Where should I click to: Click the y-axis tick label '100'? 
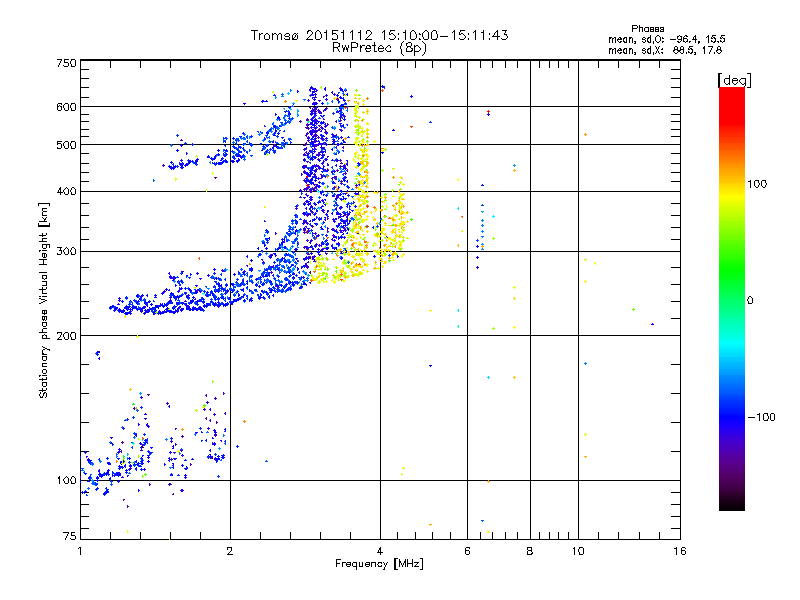66,480
